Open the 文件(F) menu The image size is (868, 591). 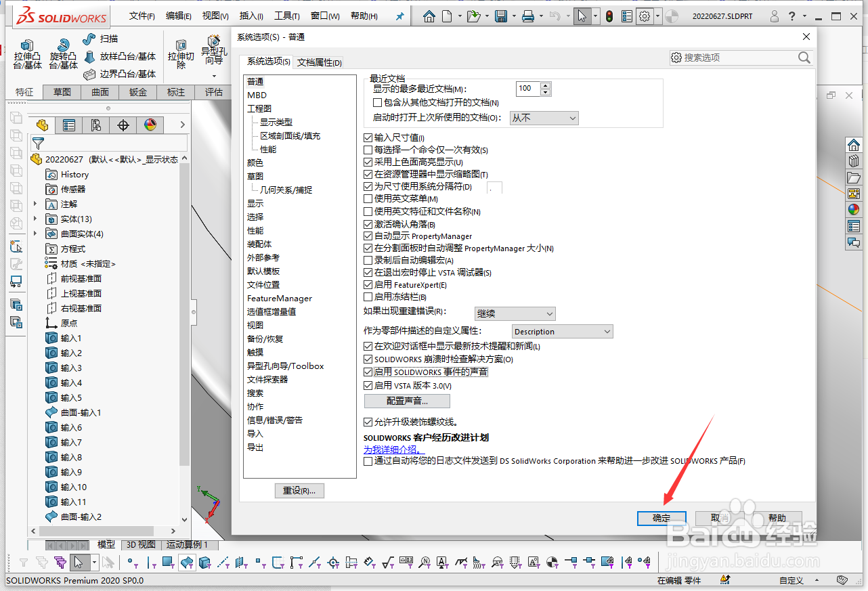click(x=142, y=16)
